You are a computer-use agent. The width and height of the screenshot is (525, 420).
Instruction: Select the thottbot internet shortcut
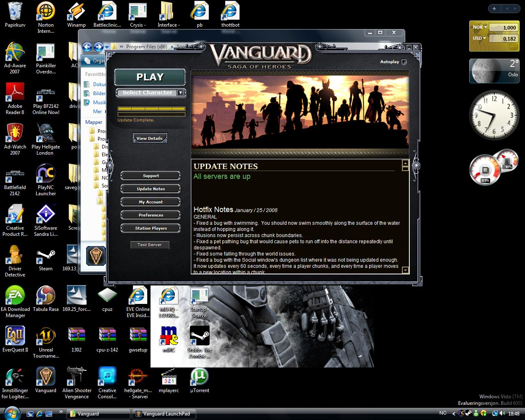(x=230, y=15)
